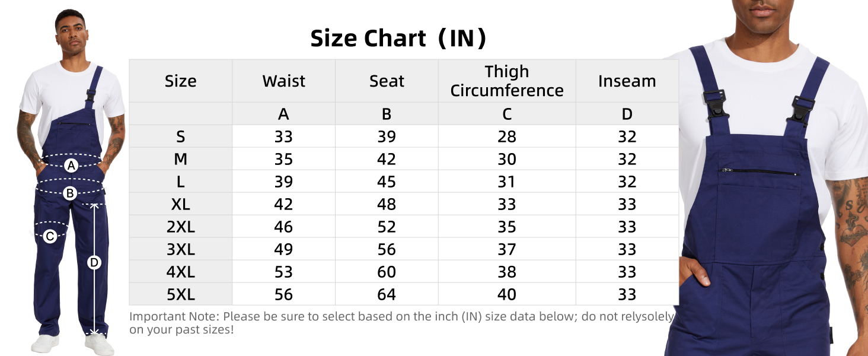
Task: Select the 5XL size row label
Action: pos(180,294)
